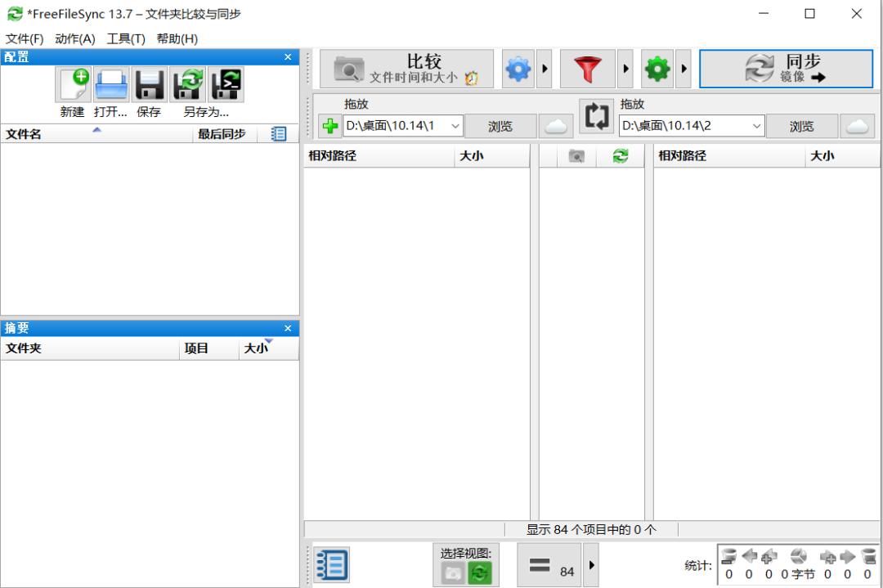Image resolution: width=883 pixels, height=588 pixels.
Task: Expand arrow next to filter funnel
Action: tap(625, 69)
